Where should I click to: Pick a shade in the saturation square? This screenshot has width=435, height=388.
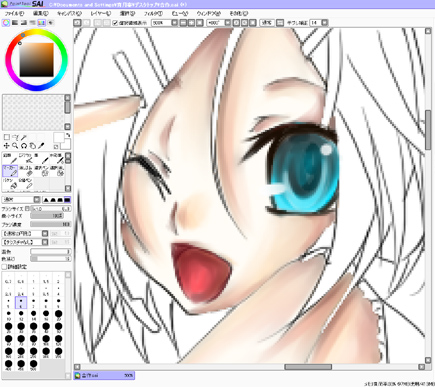point(37,60)
